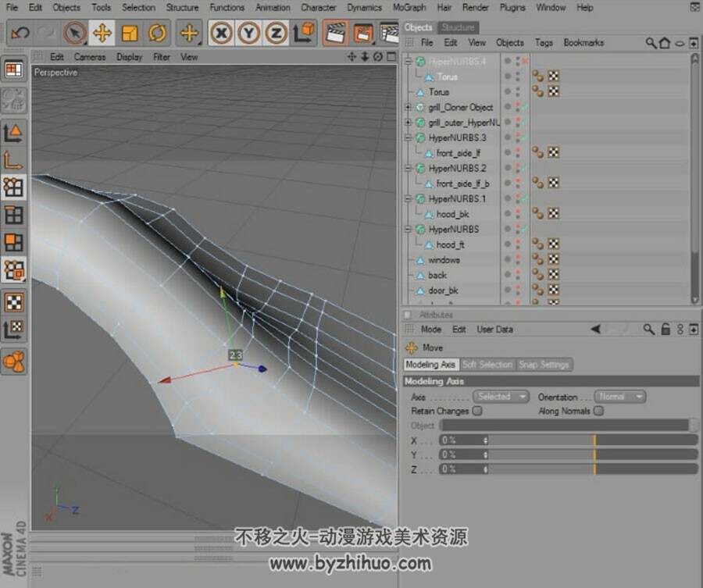Toggle the Attributes lock icon
The width and height of the screenshot is (703, 588).
coord(666,329)
